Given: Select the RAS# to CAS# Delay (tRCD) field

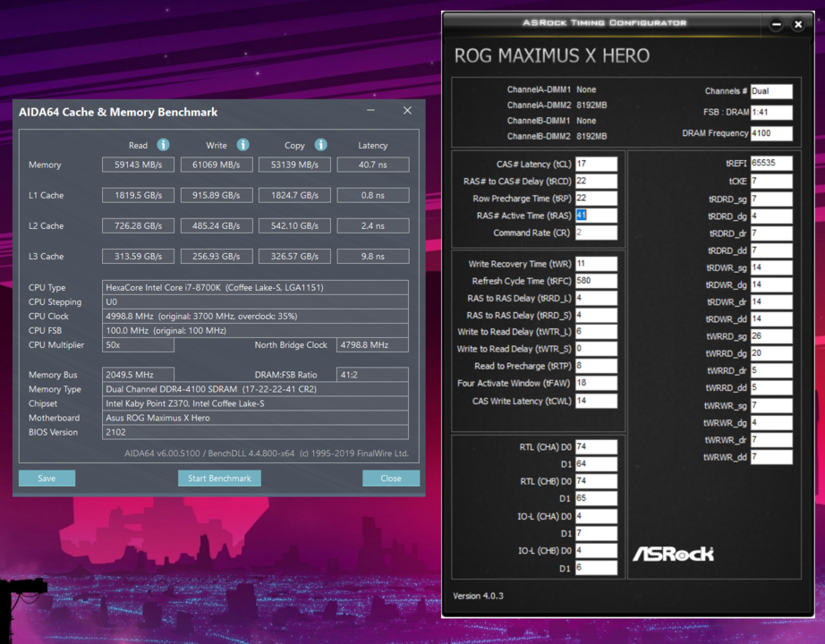Looking at the screenshot, I should click(x=596, y=181).
